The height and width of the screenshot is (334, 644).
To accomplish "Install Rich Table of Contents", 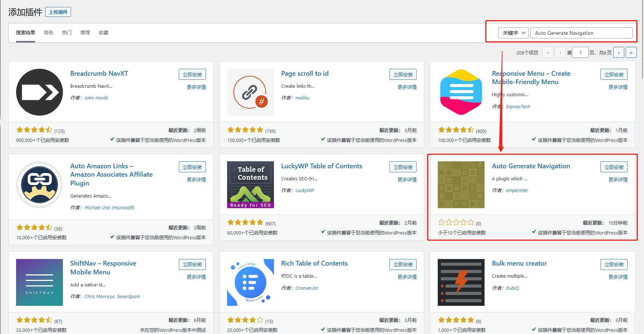I will pos(403,264).
